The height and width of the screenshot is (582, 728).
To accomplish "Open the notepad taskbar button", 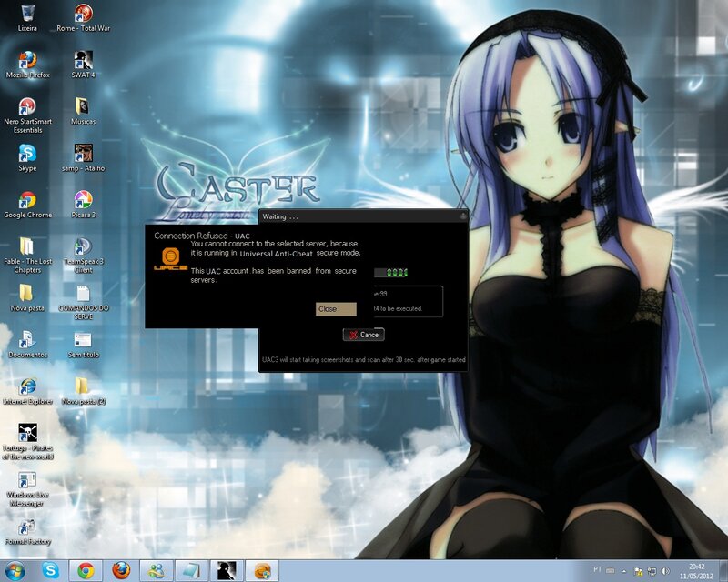I will click(x=191, y=570).
